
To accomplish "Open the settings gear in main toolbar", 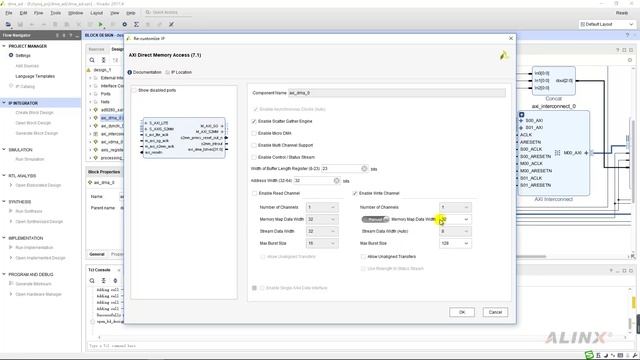I will click(124, 24).
